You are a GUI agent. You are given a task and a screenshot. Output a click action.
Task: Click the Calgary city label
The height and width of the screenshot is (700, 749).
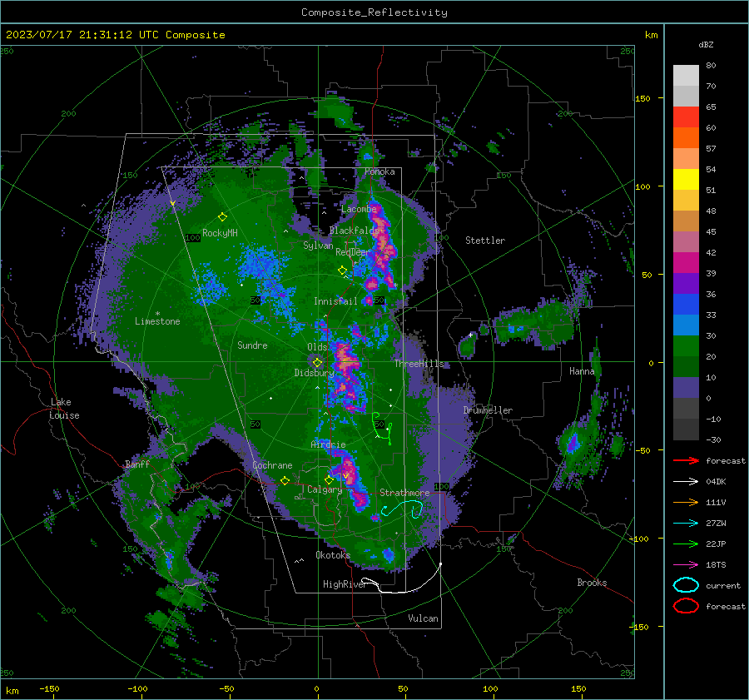click(x=325, y=489)
